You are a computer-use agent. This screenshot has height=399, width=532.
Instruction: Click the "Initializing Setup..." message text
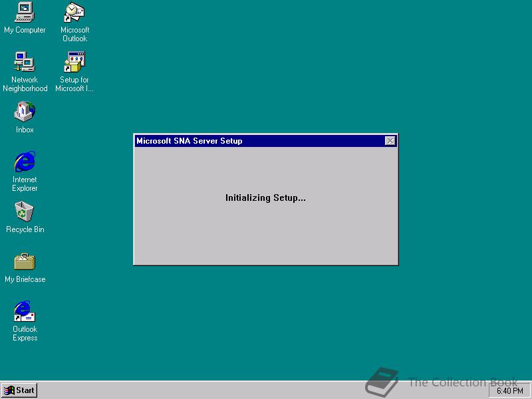click(x=265, y=198)
